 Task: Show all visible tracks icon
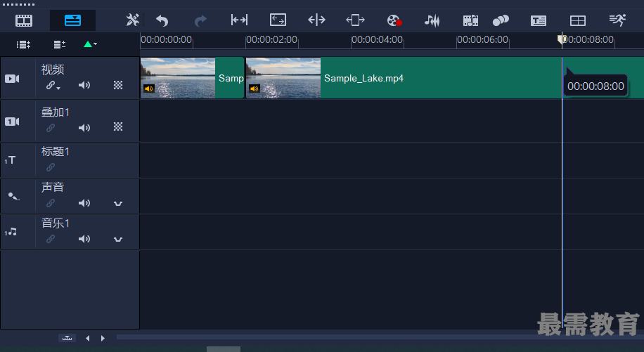click(23, 44)
